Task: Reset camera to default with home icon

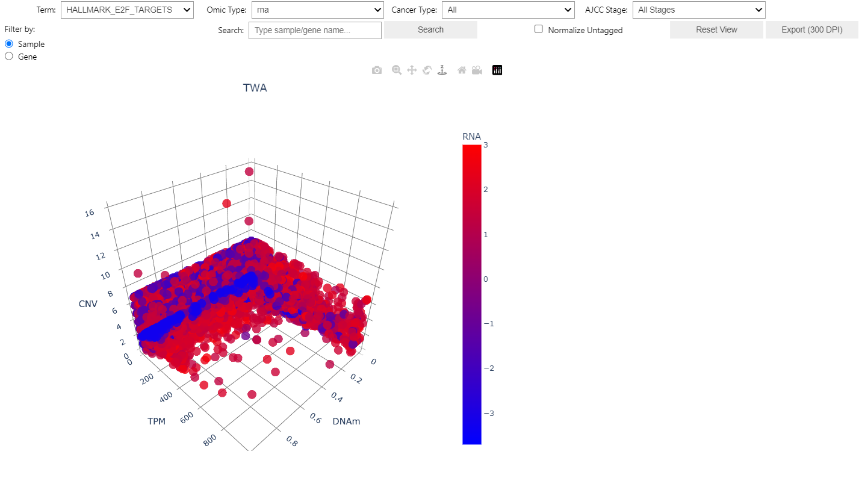Action: coord(462,70)
